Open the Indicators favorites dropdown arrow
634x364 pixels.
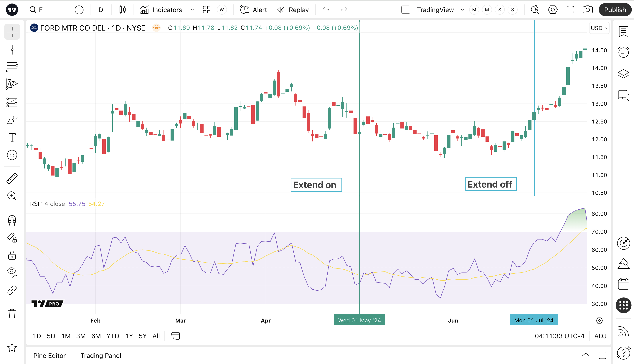[x=192, y=10]
